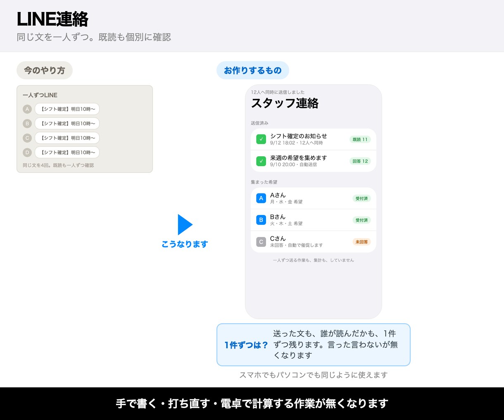Click the green checkmark beside 来週の希望を集めます
This screenshot has width=504, height=420.
click(x=261, y=161)
